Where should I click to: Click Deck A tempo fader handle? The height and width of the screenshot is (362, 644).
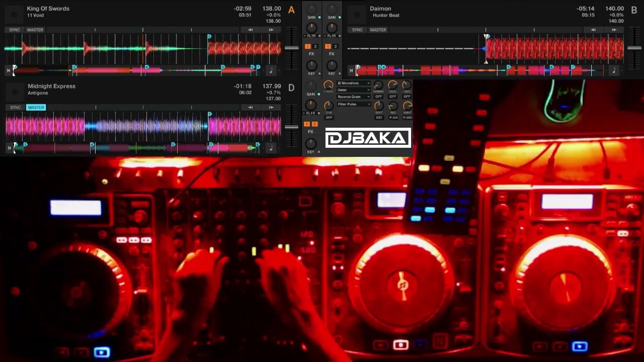click(x=291, y=48)
